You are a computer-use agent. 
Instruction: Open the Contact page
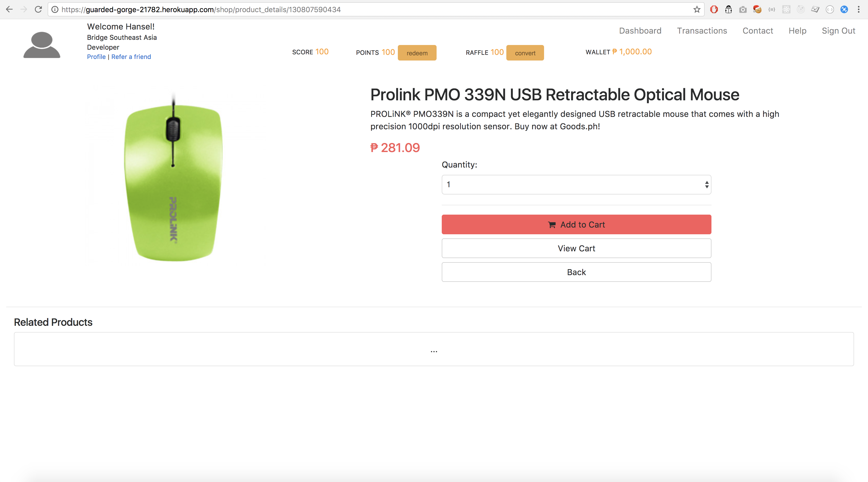pos(757,31)
